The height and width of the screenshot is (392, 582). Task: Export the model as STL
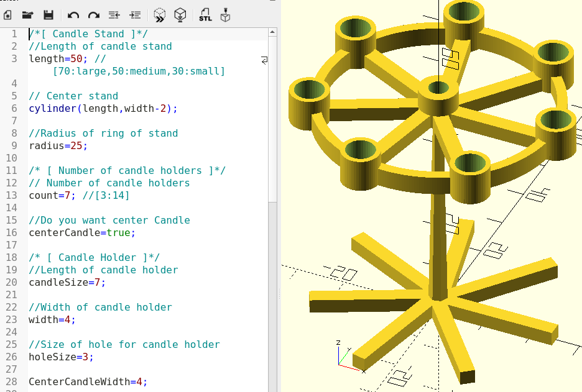(205, 14)
